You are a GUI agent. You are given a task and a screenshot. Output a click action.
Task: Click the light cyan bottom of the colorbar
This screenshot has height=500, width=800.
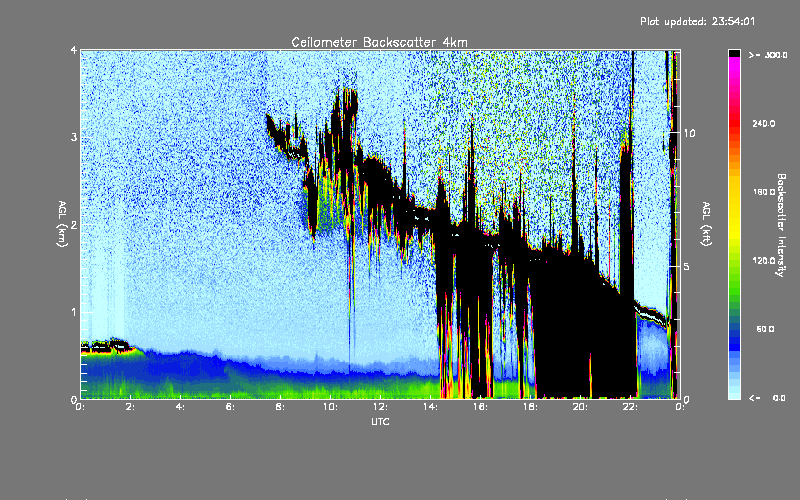(734, 394)
